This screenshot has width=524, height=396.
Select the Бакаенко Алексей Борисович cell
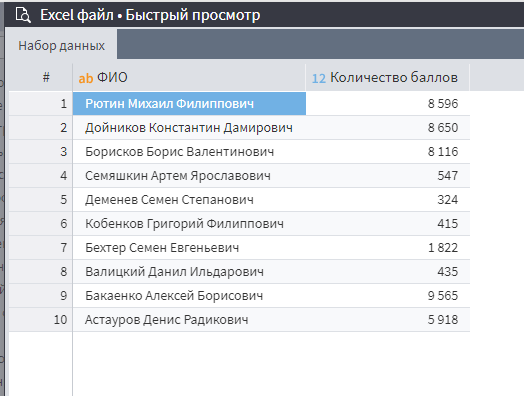click(x=189, y=296)
